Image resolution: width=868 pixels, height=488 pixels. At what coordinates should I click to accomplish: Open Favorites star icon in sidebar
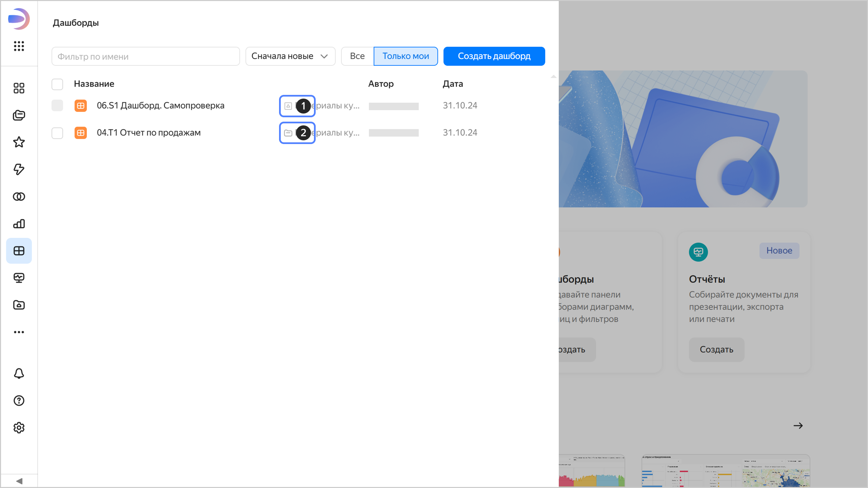19,142
